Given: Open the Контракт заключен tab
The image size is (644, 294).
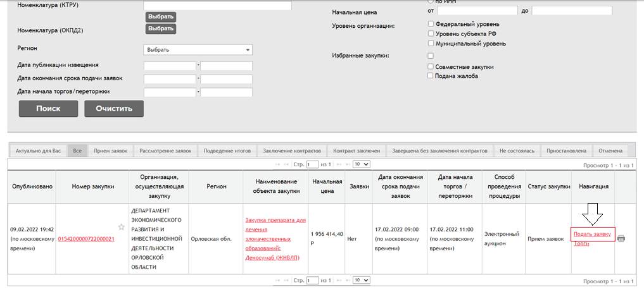Looking at the screenshot, I should pyautogui.click(x=357, y=150).
